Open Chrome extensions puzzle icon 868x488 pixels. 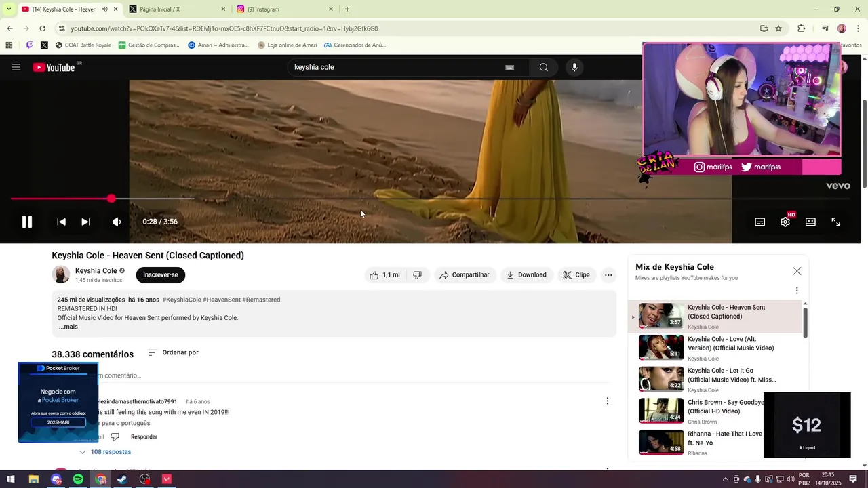coord(802,28)
